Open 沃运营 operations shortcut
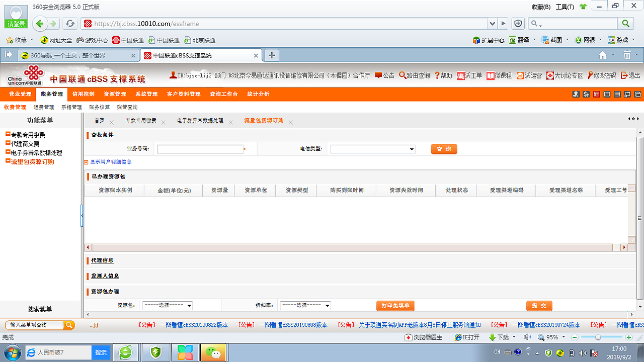Viewport: 644px width, 362px height. [529, 75]
